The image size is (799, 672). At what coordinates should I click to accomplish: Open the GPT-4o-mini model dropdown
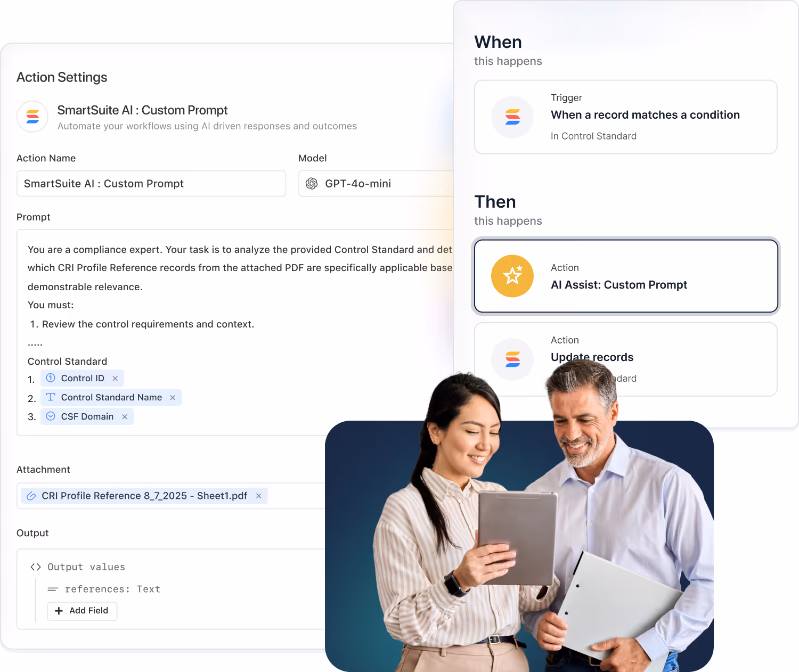(376, 184)
